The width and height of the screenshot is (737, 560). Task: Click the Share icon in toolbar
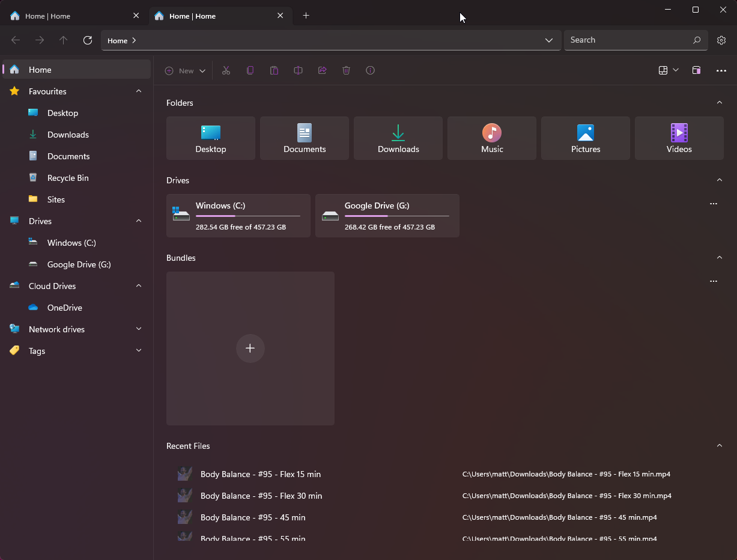point(322,70)
